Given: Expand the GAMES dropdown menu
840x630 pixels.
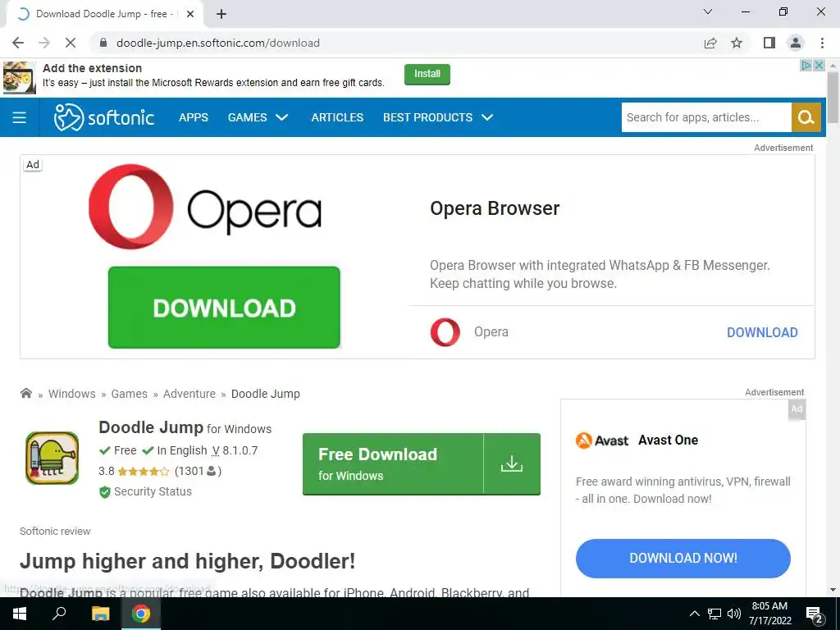Looking at the screenshot, I should pos(258,117).
